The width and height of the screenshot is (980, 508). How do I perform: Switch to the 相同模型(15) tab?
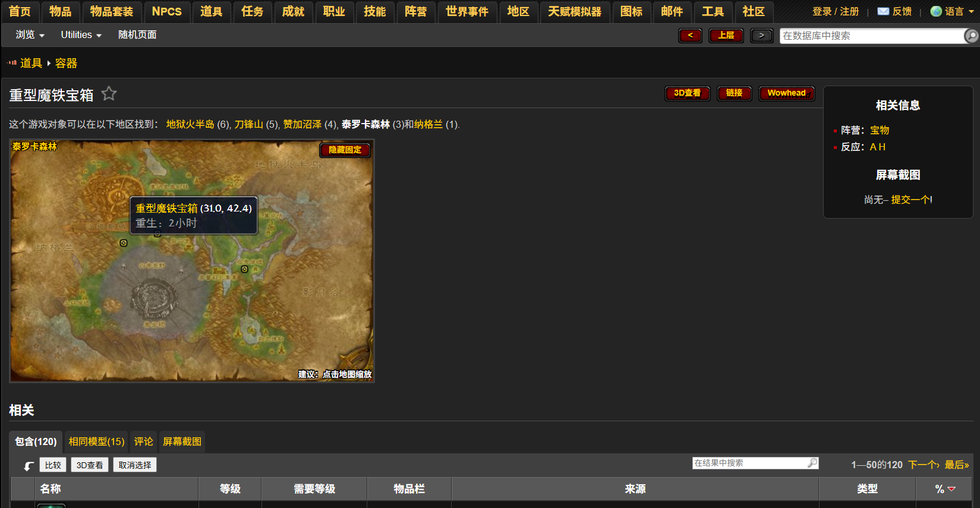[x=96, y=441]
